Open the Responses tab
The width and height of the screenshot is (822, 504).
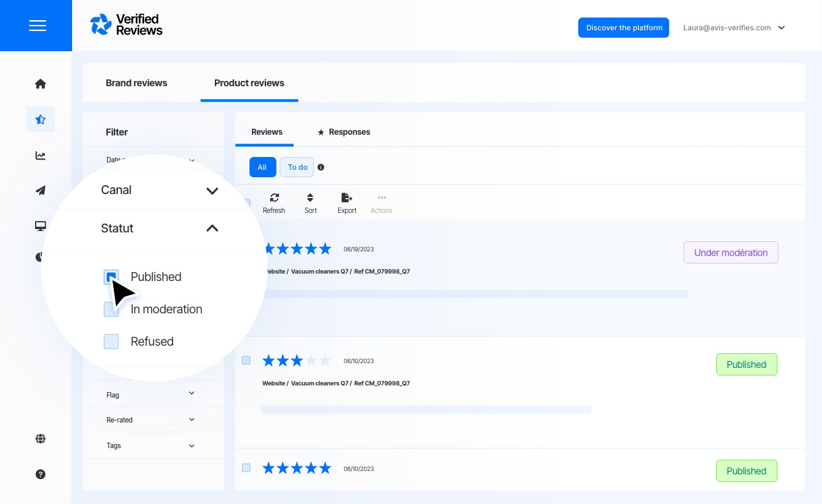(344, 132)
